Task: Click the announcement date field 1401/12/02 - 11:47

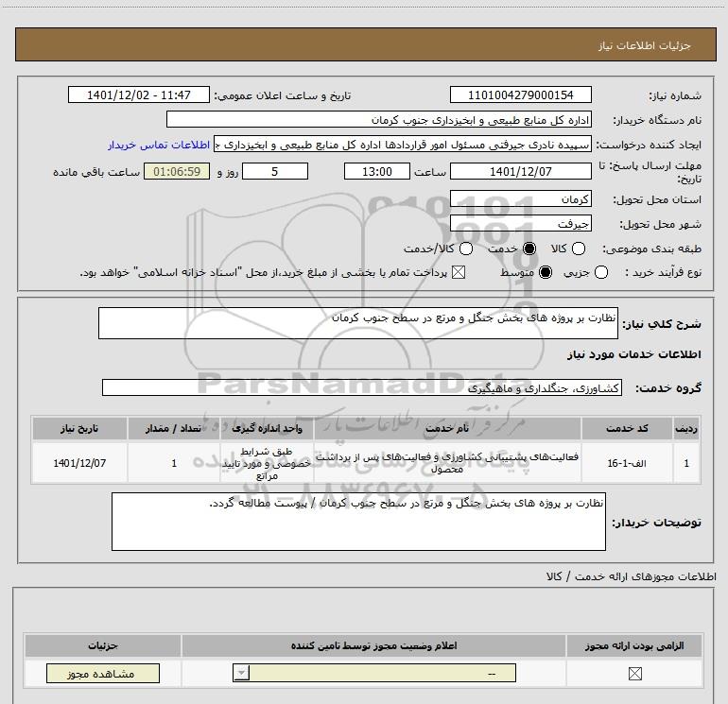Action: [139, 94]
